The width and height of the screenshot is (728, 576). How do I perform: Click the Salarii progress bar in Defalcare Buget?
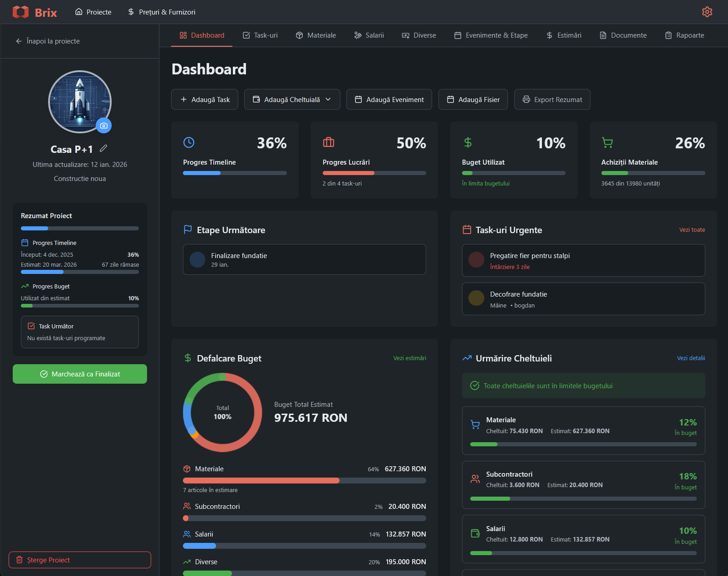tap(304, 546)
